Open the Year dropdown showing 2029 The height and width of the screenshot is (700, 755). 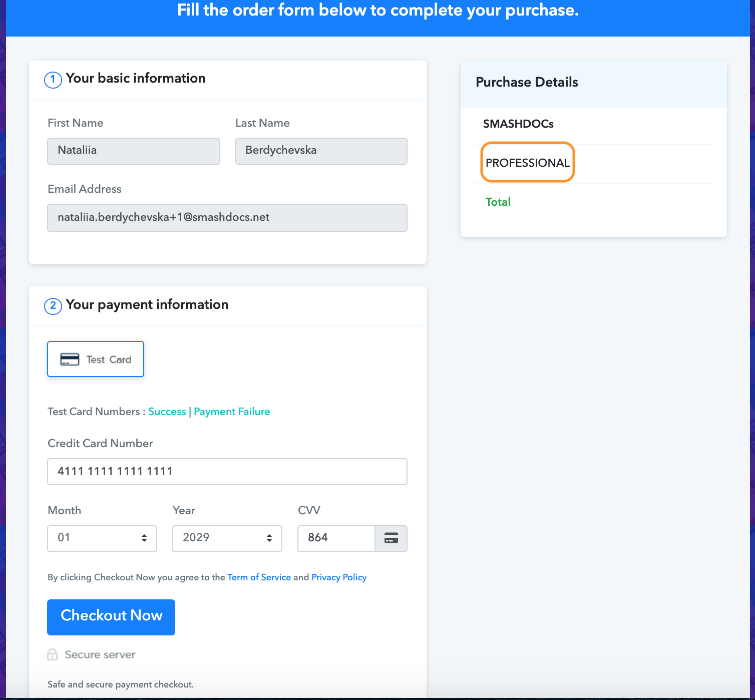(227, 538)
